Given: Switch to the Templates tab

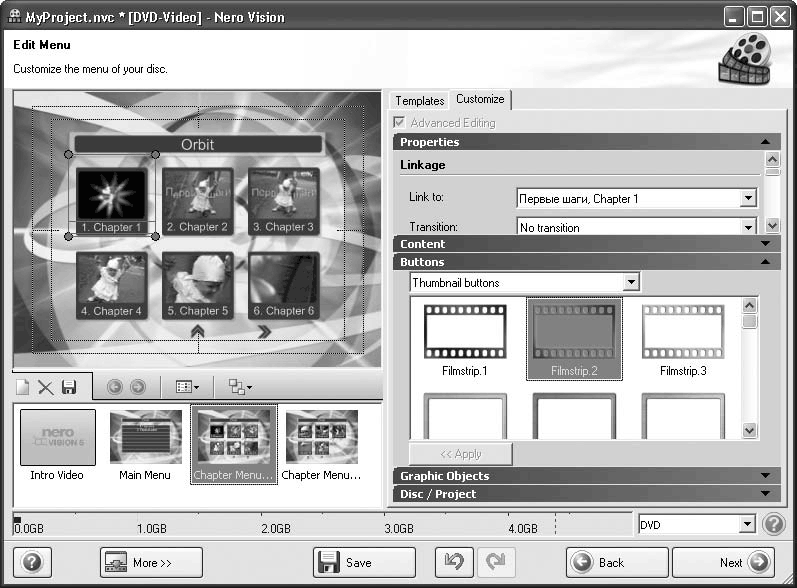Looking at the screenshot, I should click(x=419, y=101).
